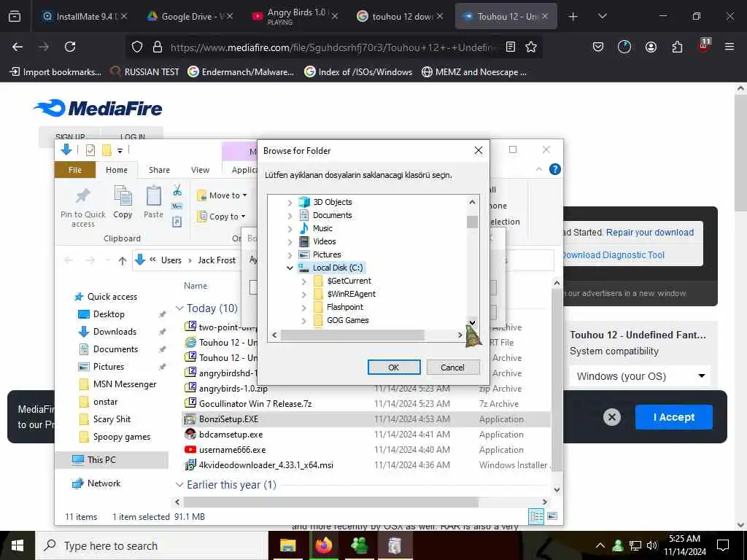Open the notification center icon
The height and width of the screenshot is (560, 747).
click(723, 545)
